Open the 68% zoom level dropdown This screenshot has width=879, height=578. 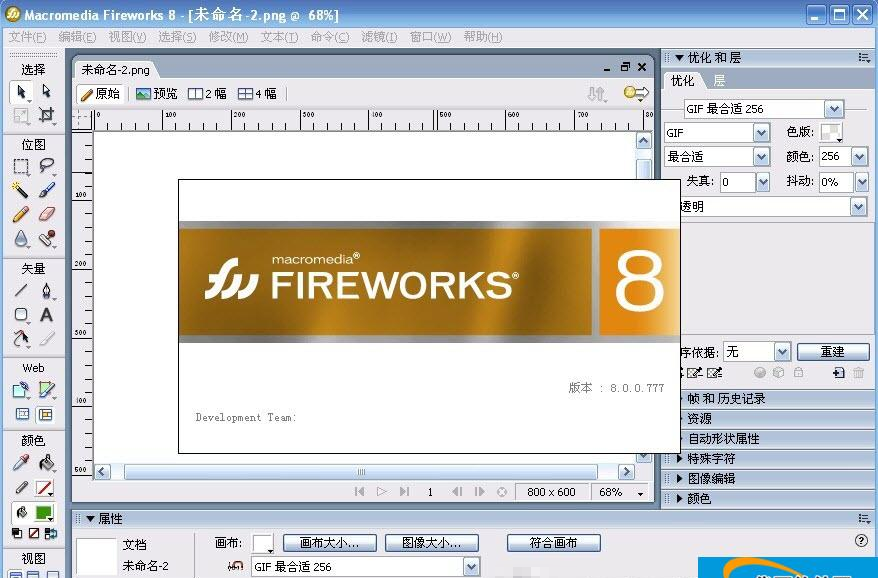coord(620,492)
